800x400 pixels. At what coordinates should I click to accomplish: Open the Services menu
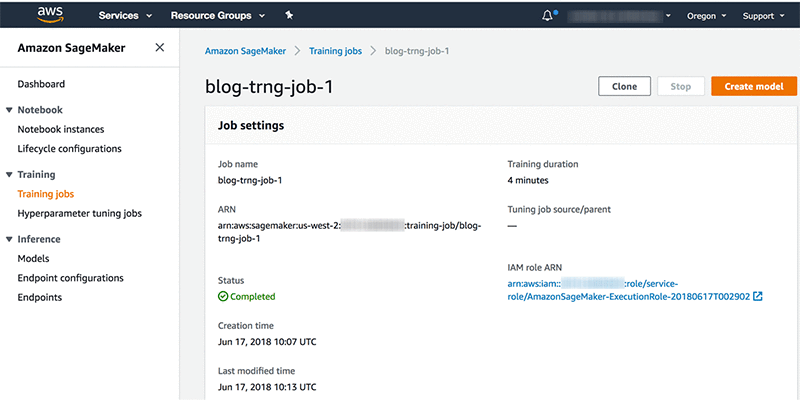[125, 16]
